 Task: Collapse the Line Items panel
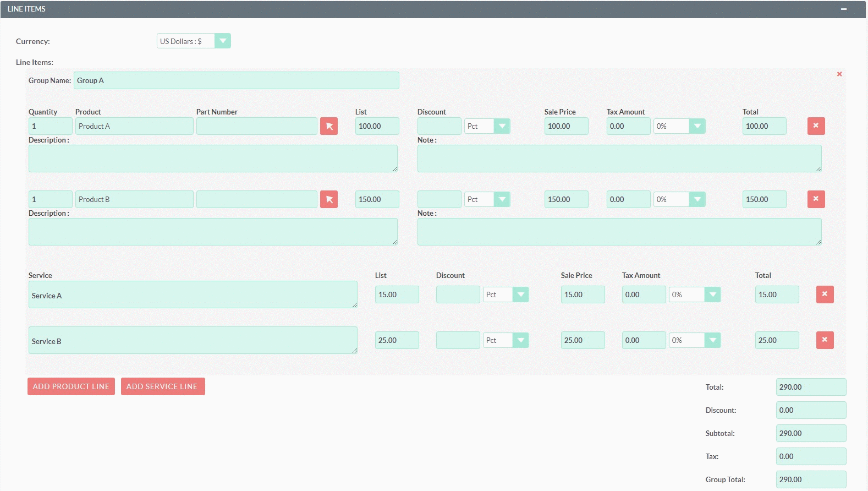click(843, 9)
